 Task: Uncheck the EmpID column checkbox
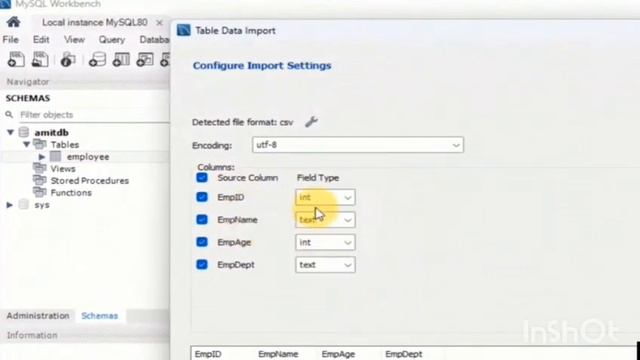click(202, 197)
